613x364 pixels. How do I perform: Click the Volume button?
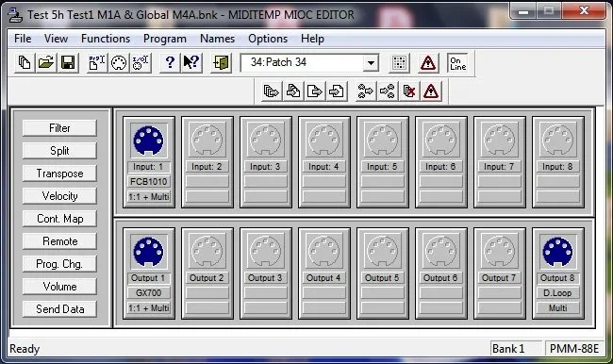(59, 287)
